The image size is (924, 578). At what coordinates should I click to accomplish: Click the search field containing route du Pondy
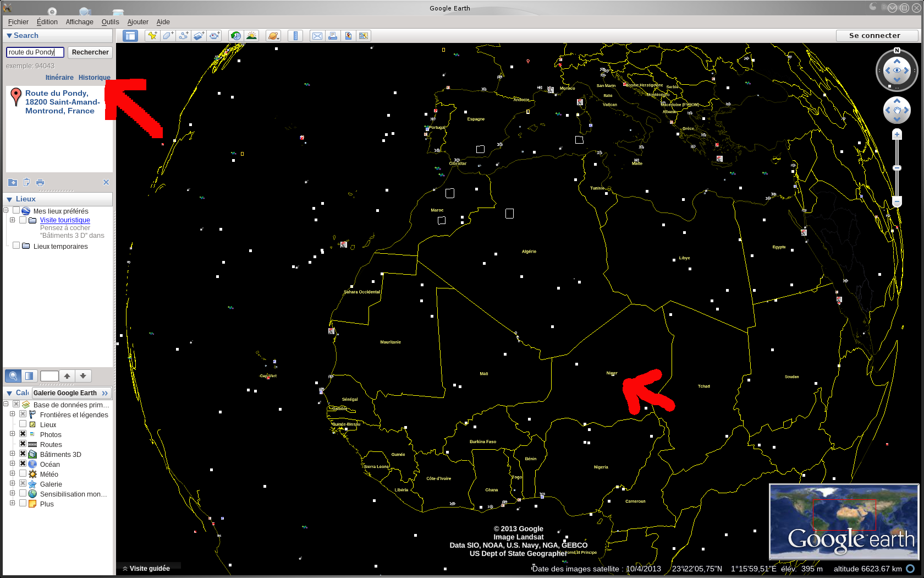[35, 52]
